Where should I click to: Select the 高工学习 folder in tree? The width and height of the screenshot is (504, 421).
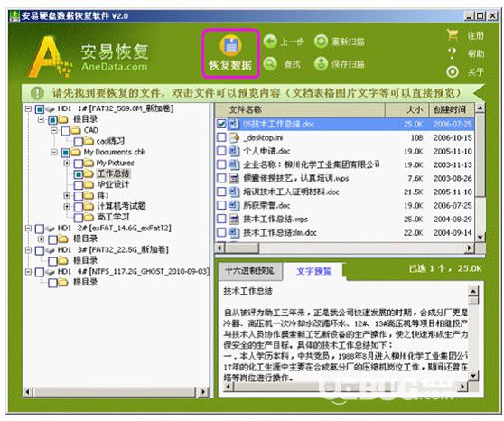pos(113,217)
